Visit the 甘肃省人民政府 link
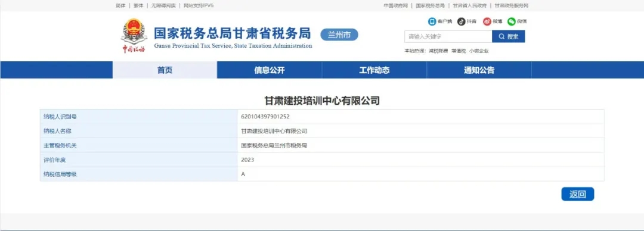Image resolution: width=644 pixels, height=231 pixels. pyautogui.click(x=469, y=6)
